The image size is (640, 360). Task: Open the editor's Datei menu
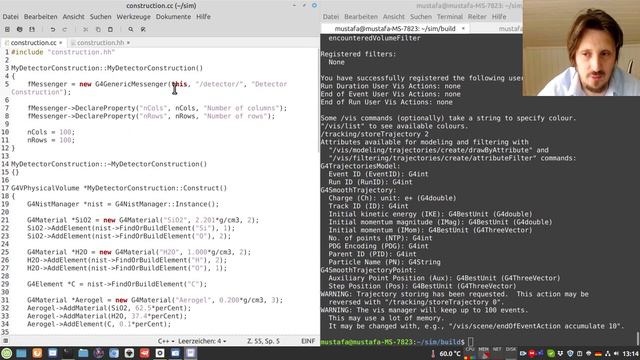pos(11,17)
